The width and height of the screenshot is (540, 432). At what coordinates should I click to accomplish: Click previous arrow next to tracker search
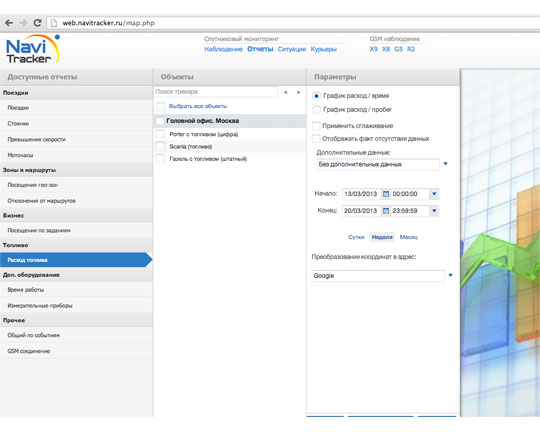(x=285, y=92)
